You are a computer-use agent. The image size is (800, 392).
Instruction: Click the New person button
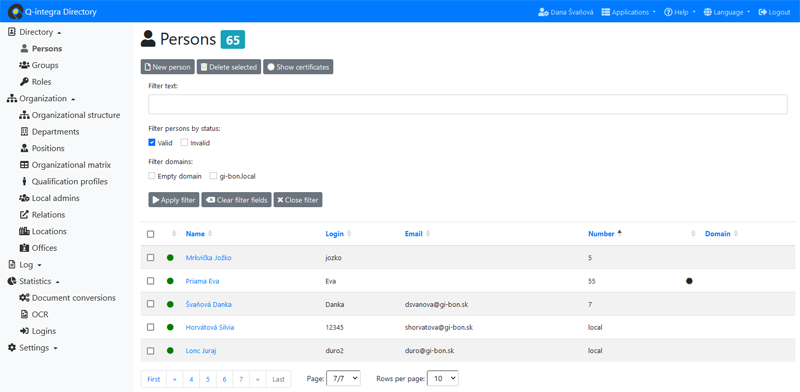pos(167,67)
